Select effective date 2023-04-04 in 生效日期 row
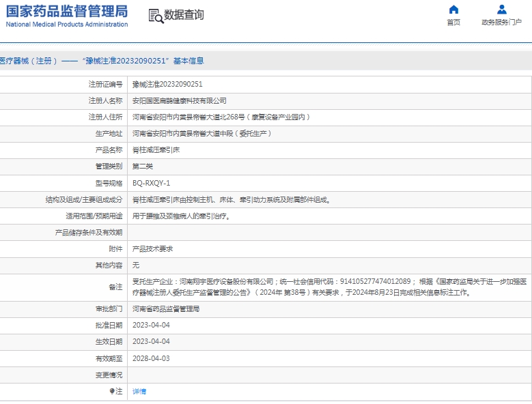Viewport: 532px width, 404px height. tap(151, 342)
